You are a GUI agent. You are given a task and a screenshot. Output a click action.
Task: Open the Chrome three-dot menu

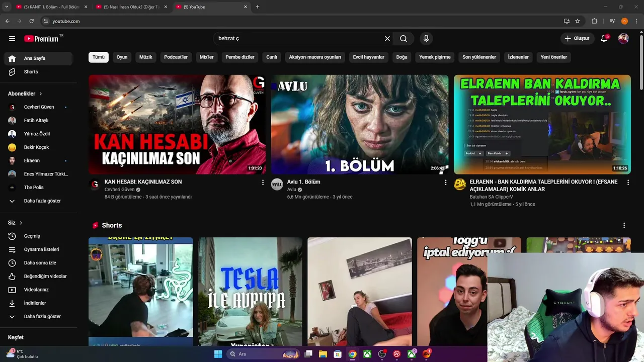coord(636,21)
